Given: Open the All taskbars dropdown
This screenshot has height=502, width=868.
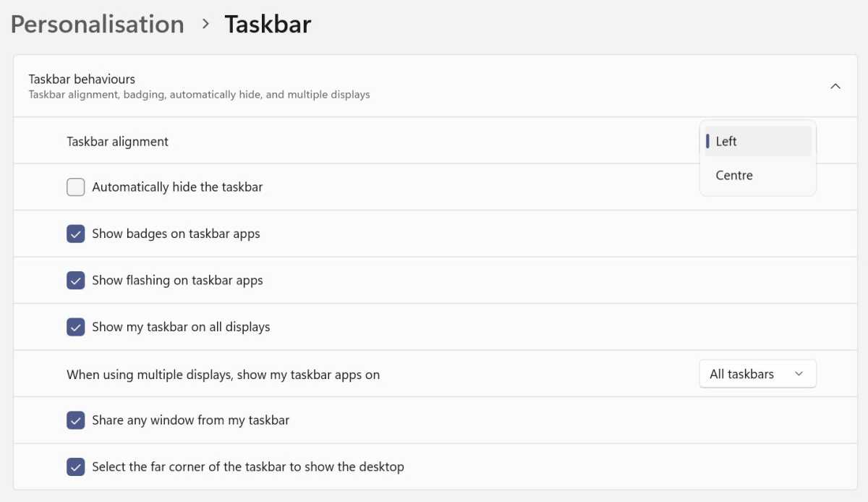Looking at the screenshot, I should click(757, 374).
